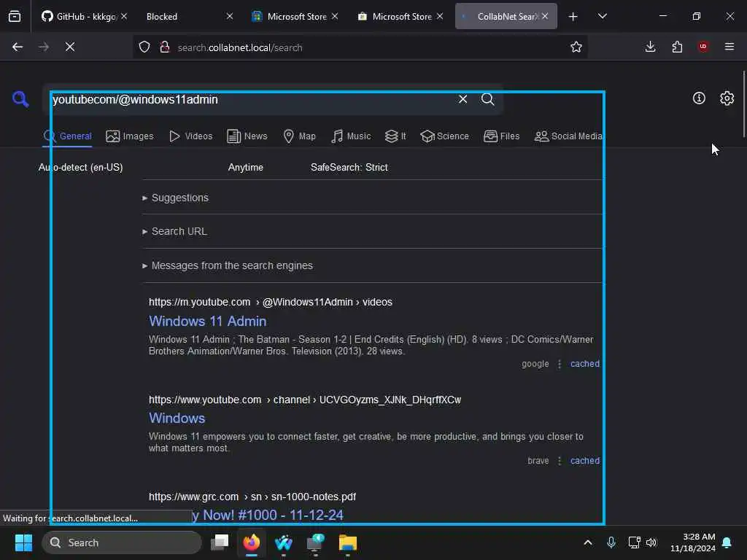Select the Music category tab

point(351,136)
